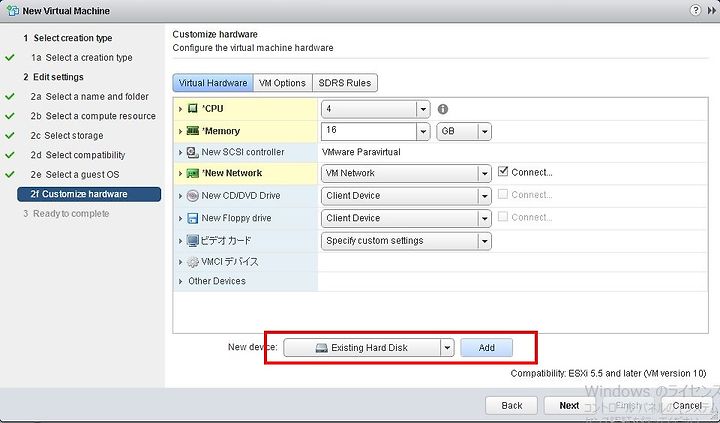Go to step 2d Select compatibility

pos(78,155)
